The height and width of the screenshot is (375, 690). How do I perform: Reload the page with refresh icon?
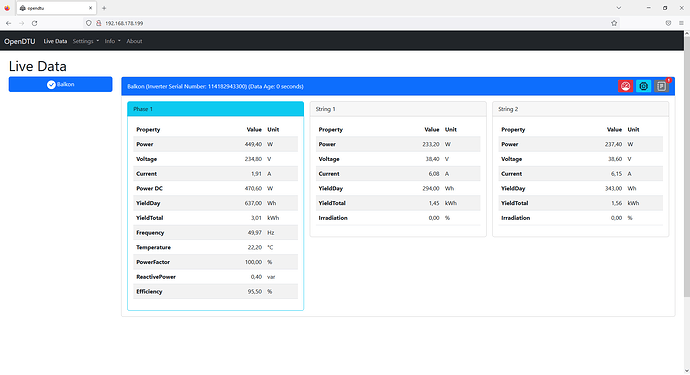(x=34, y=23)
